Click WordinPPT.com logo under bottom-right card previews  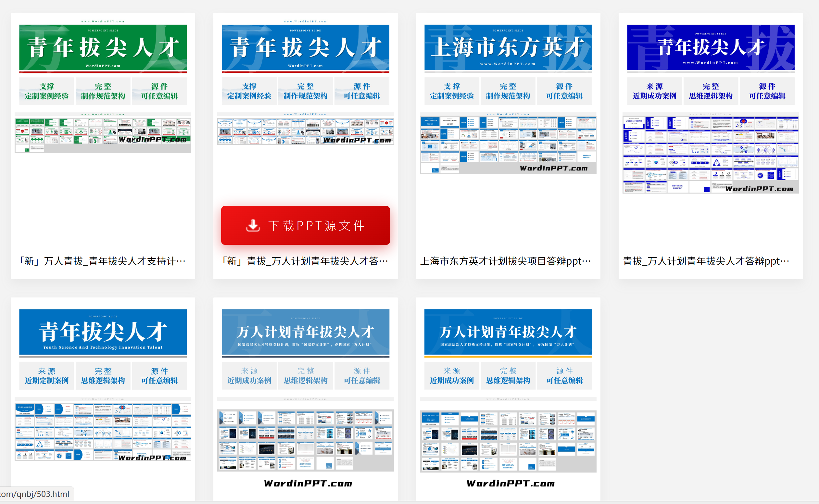click(x=510, y=483)
